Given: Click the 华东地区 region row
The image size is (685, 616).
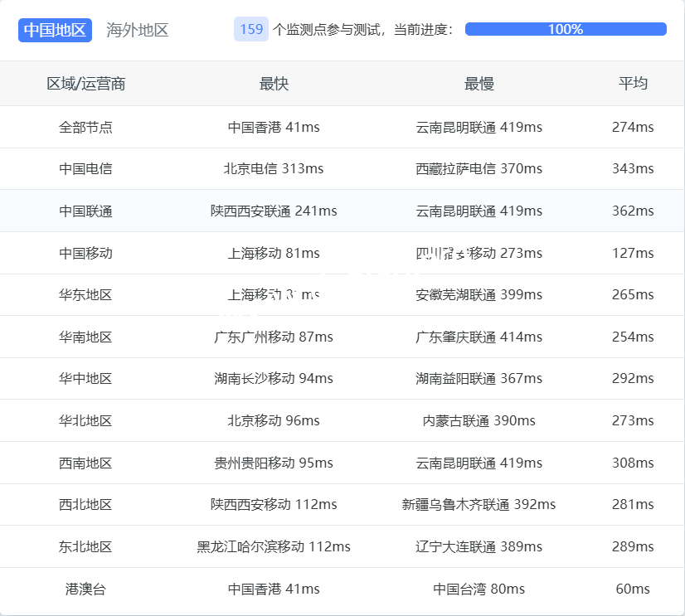Looking at the screenshot, I should [85, 294].
